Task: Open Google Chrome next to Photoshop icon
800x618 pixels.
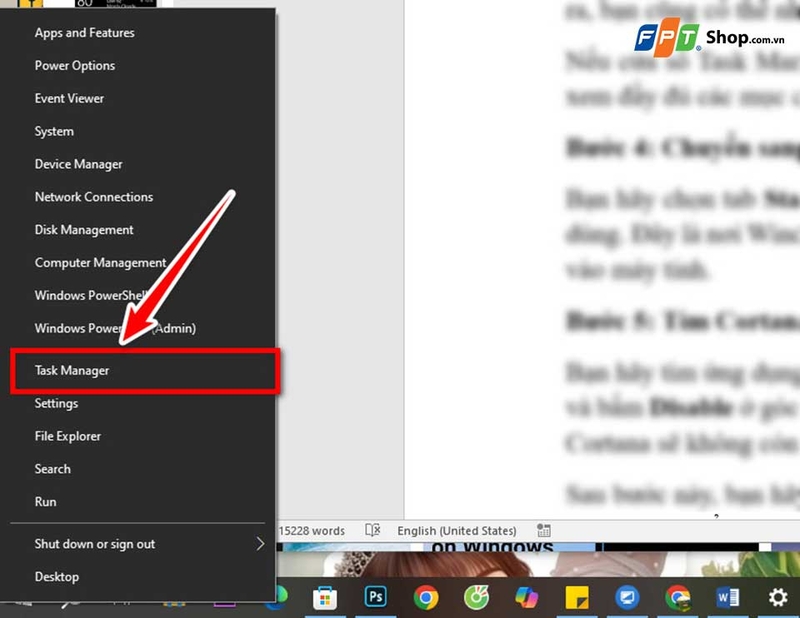Action: click(x=426, y=597)
